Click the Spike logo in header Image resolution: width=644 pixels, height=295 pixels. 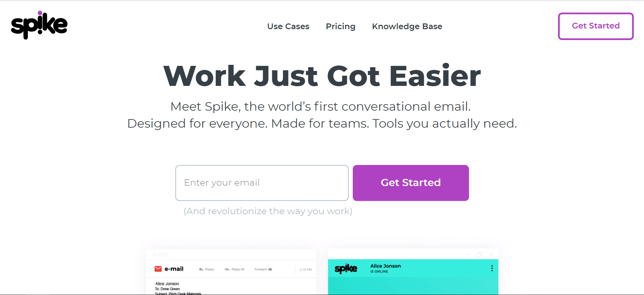(39, 25)
